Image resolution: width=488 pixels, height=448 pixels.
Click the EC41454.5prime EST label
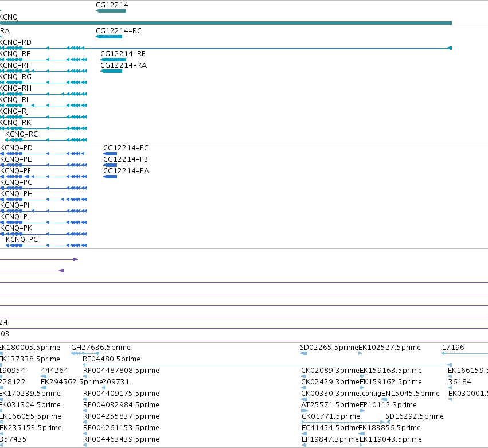coord(330,428)
